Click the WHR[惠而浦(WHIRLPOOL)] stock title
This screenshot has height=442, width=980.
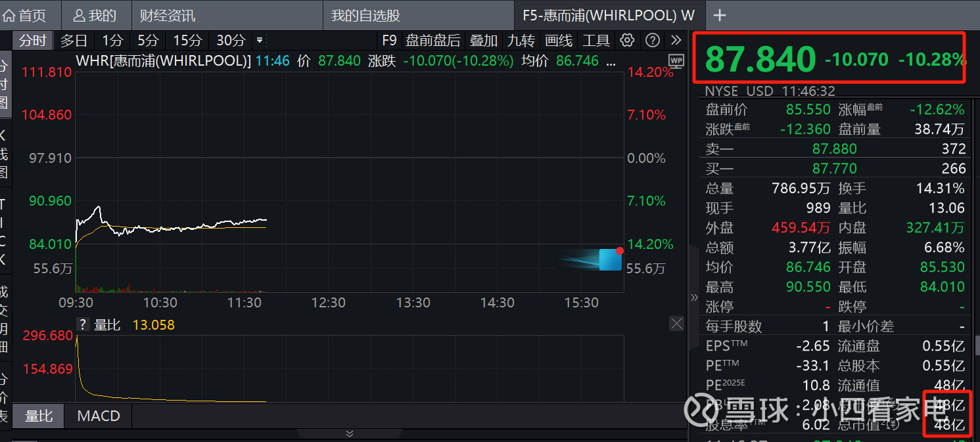[164, 62]
